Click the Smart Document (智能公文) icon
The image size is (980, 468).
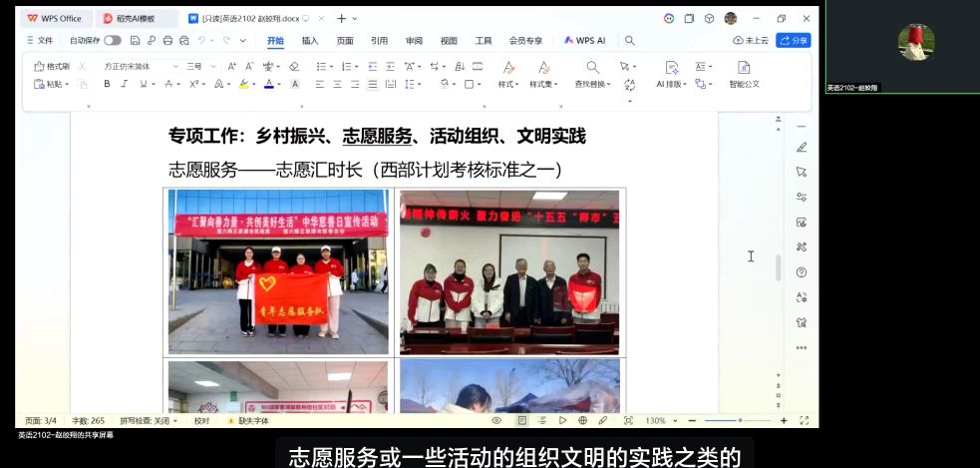(744, 74)
